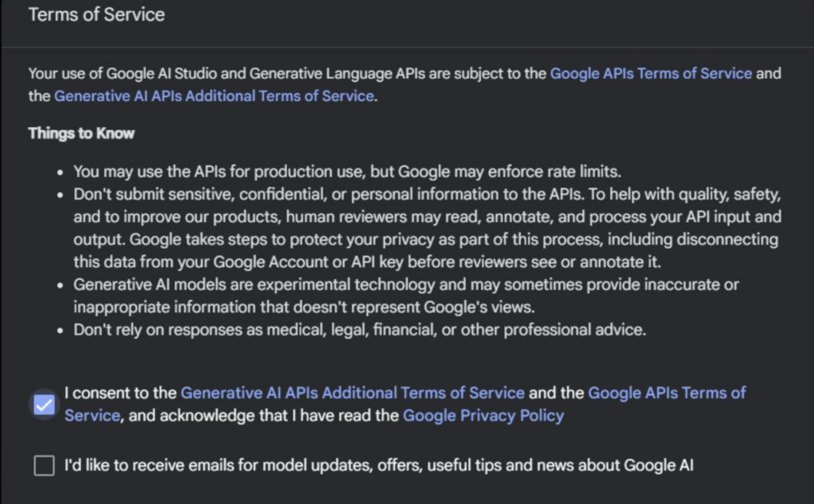
Task: Click the bullet dot before "Generative AI models are experimental"
Action: click(60, 285)
